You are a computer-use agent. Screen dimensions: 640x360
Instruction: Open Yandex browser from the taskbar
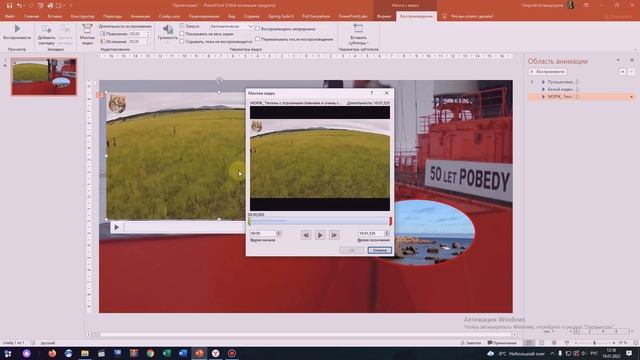pos(216,353)
